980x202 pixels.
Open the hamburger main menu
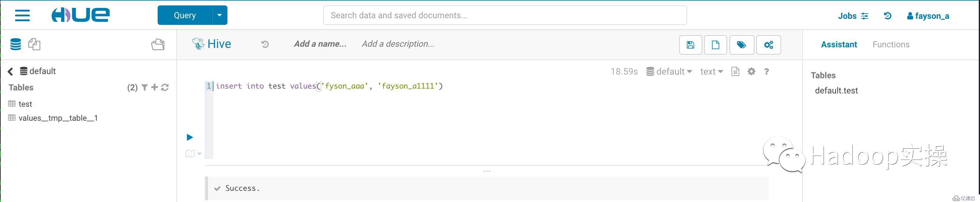pos(22,15)
